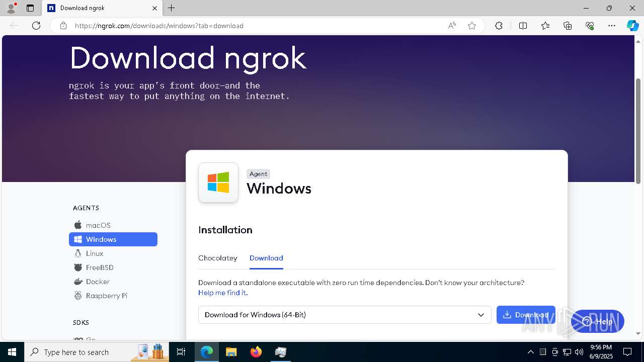The width and height of the screenshot is (644, 362).
Task: Open the Help chat widget
Action: coord(598,321)
